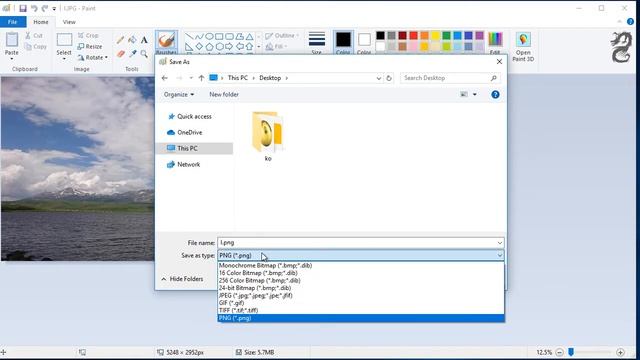The image size is (640, 360).
Task: Select the Pencil tool
Action: [120, 40]
